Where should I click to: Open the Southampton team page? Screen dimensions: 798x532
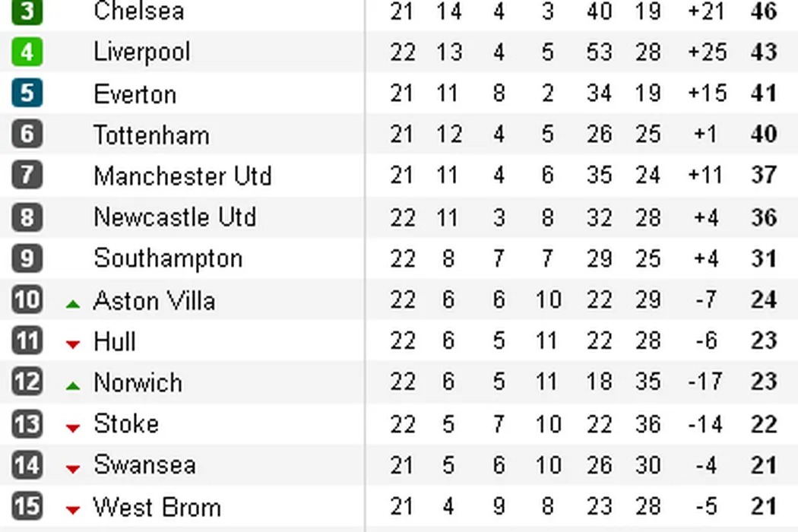click(x=168, y=258)
